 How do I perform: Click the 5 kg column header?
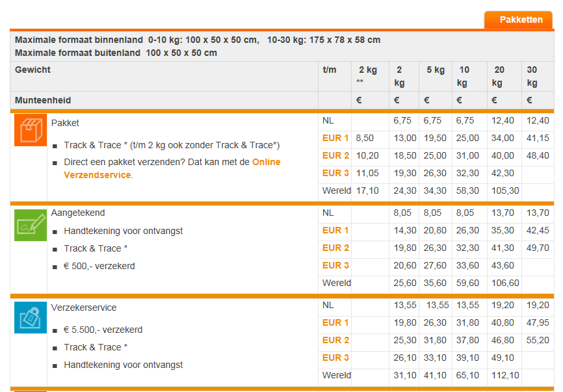(x=435, y=76)
